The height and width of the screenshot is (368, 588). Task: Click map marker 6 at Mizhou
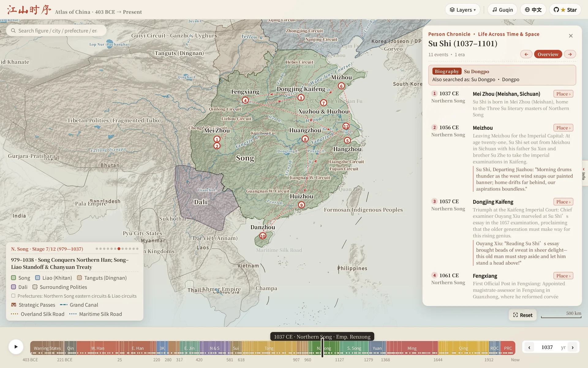pyautogui.click(x=341, y=86)
